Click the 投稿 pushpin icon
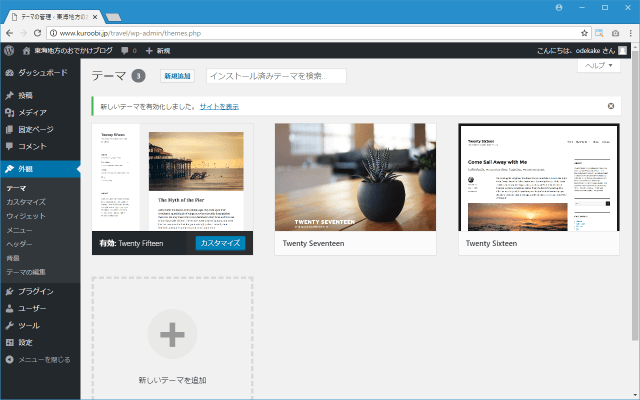 point(9,95)
